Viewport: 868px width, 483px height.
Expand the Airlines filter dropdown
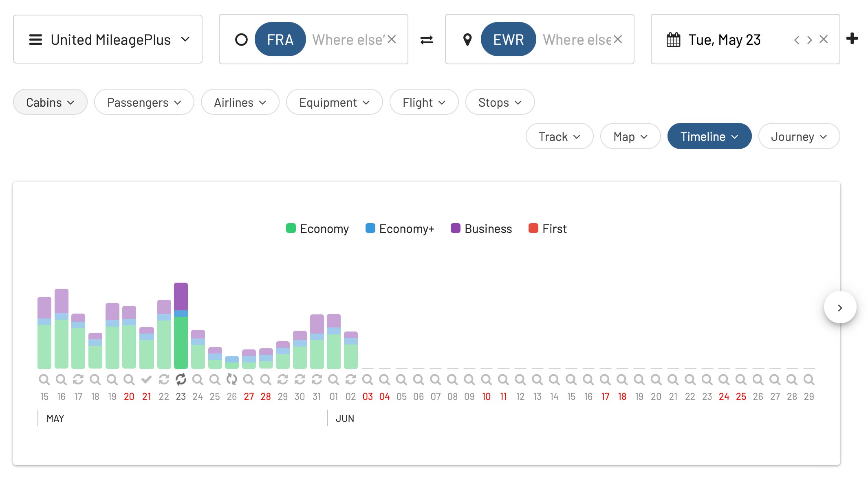240,102
